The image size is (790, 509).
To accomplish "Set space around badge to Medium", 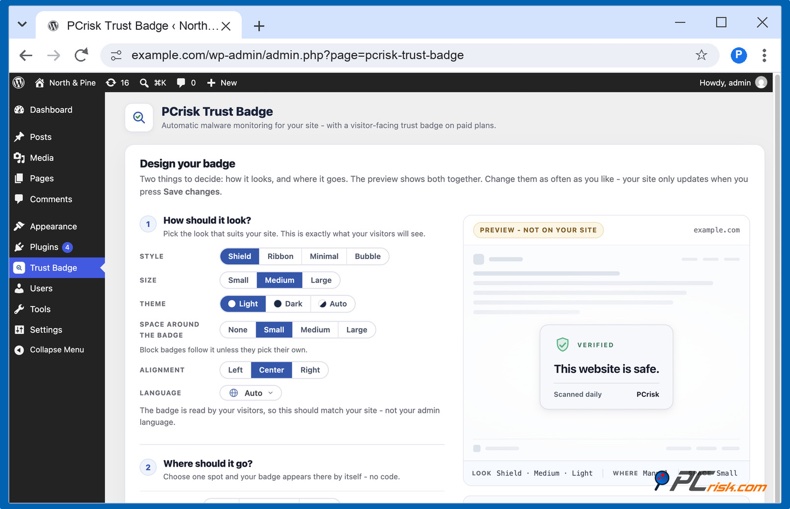I will tap(315, 330).
